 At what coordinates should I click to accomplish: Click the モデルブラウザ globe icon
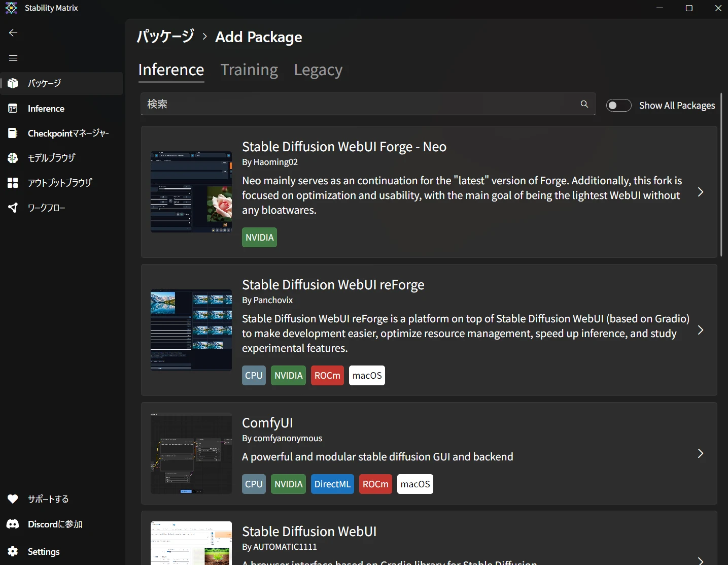point(13,158)
